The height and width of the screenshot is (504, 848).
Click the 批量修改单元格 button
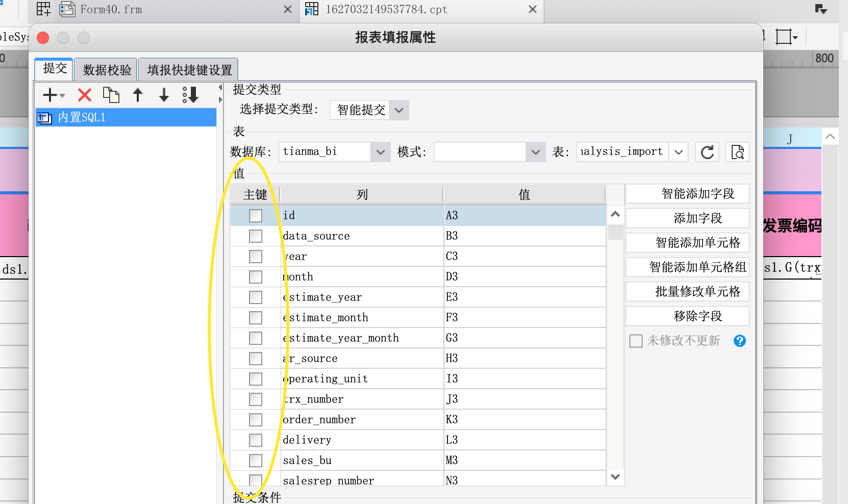pyautogui.click(x=687, y=292)
